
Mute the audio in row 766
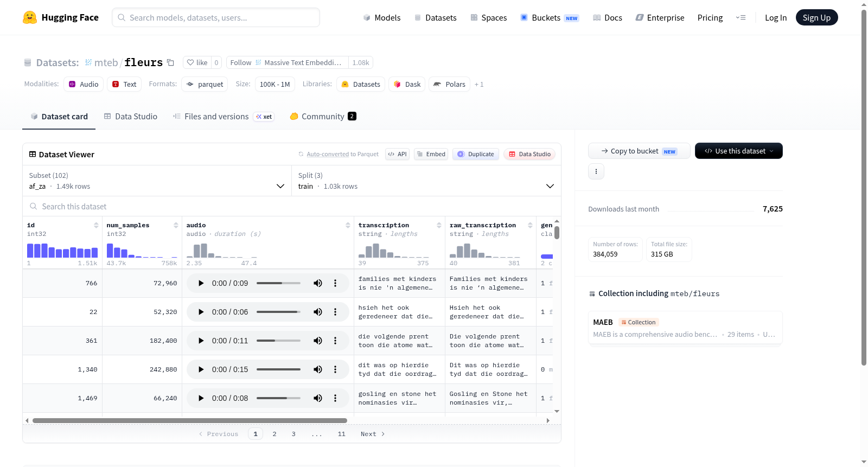click(318, 283)
